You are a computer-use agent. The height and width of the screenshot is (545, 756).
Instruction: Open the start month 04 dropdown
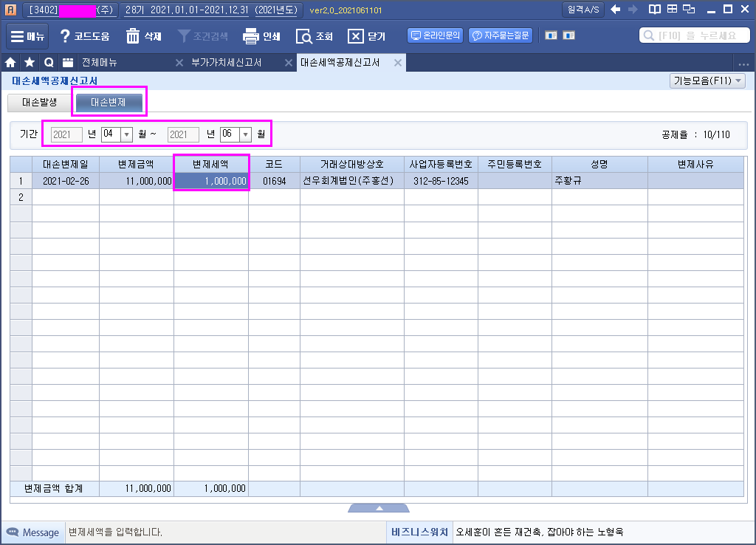click(126, 134)
